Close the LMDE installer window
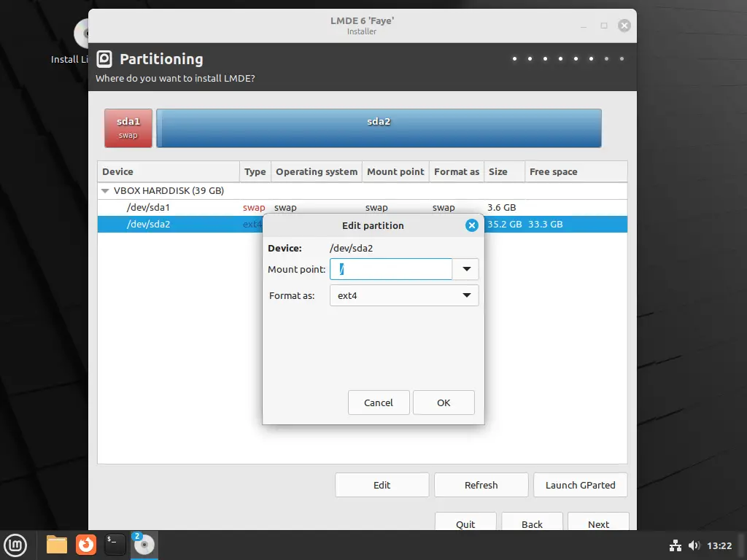This screenshot has height=560, width=747. click(624, 26)
